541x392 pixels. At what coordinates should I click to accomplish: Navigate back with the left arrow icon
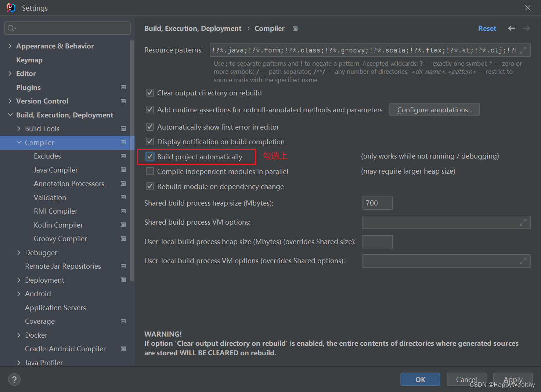(512, 28)
